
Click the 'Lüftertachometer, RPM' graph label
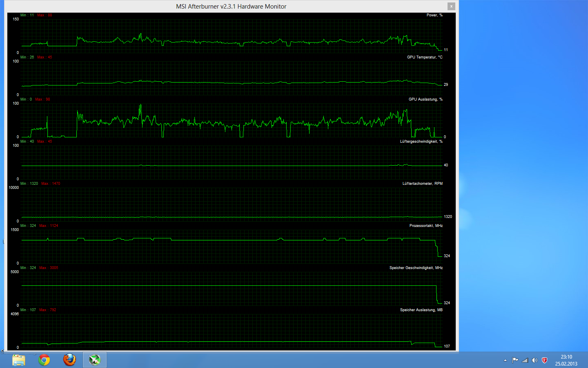(x=423, y=184)
